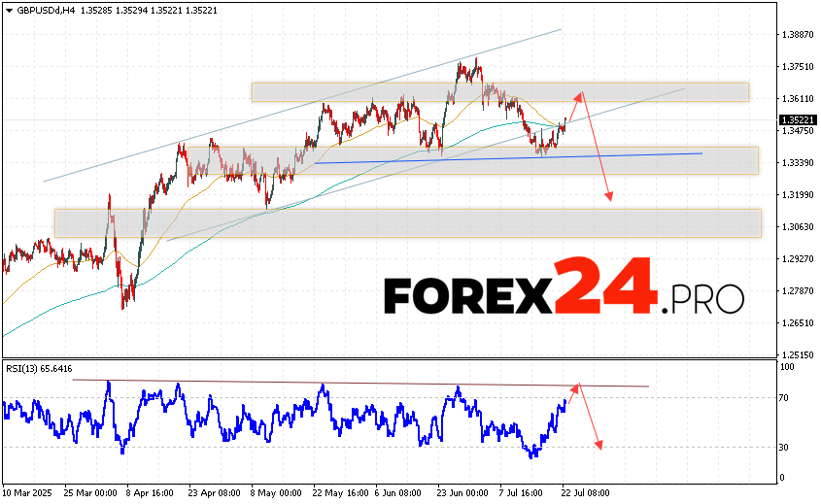The width and height of the screenshot is (821, 504).
Task: Click the 1.38870 price axis label
Action: click(796, 35)
